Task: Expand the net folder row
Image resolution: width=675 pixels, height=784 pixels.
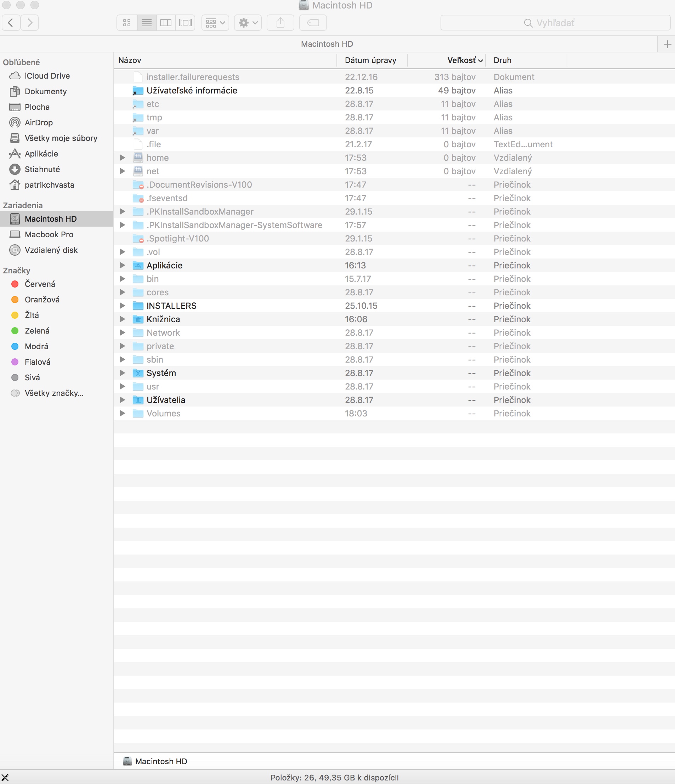Action: coord(122,171)
